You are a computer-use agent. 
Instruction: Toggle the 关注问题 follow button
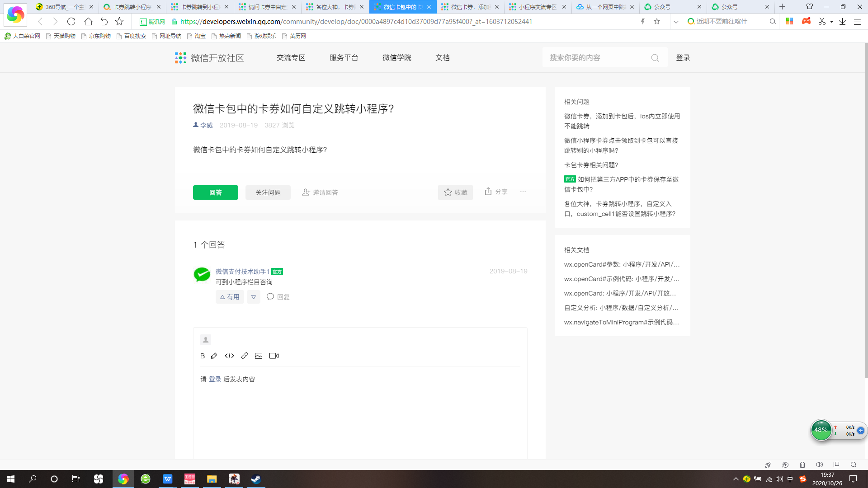point(268,192)
